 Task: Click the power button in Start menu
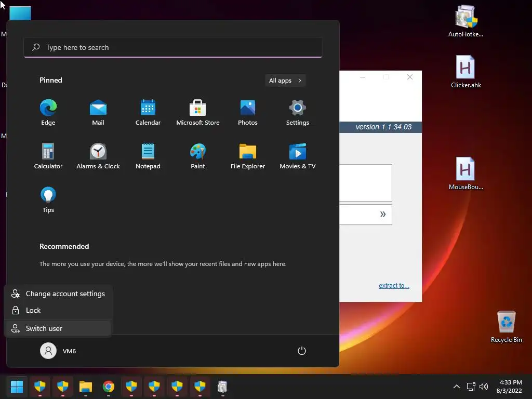[302, 351]
